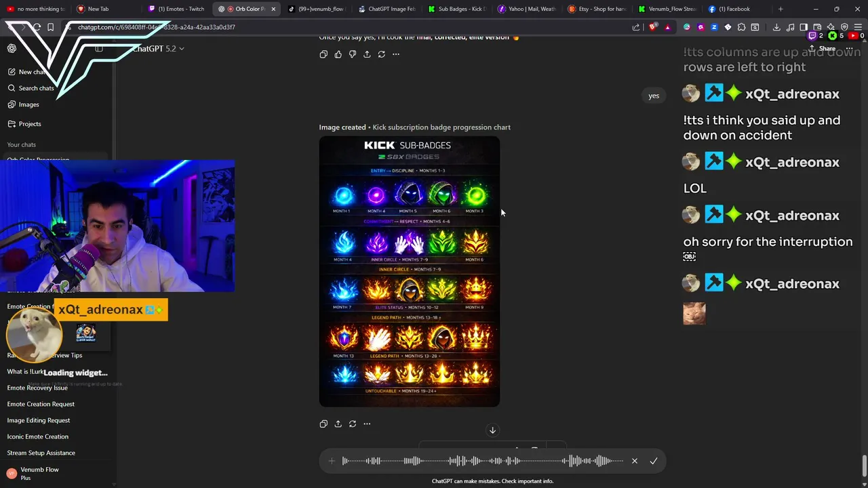This screenshot has width=868, height=488.
Task: Open the extensions puzzle-piece menu
Action: 741,27
